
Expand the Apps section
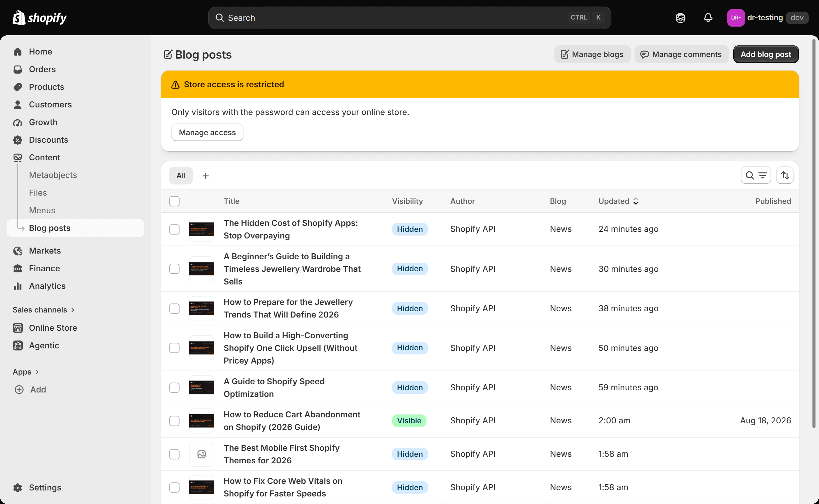[26, 372]
